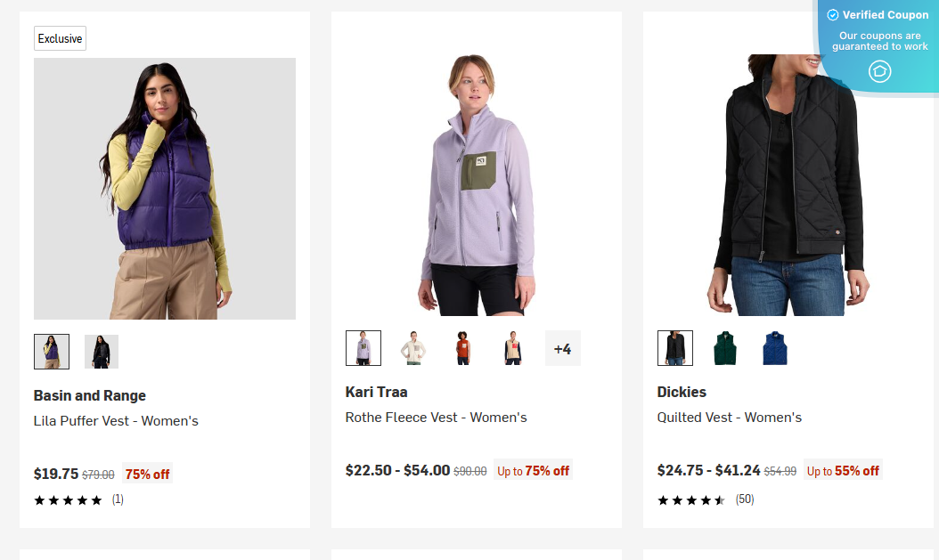The width and height of the screenshot is (939, 560).
Task: Click the Rothe Fleece Vest - Women's link
Action: click(x=437, y=418)
